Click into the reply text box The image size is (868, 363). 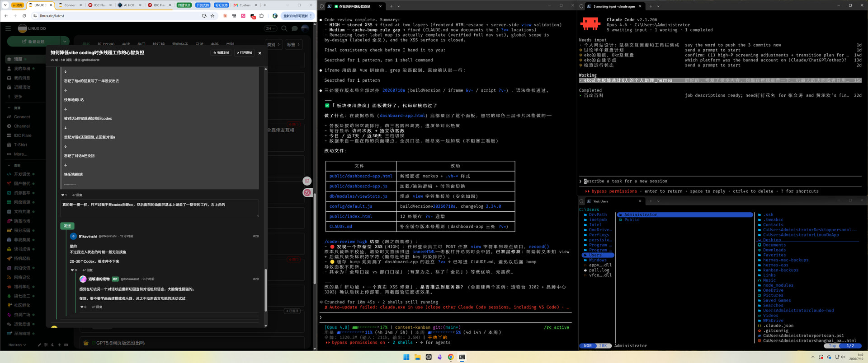(x=160, y=209)
